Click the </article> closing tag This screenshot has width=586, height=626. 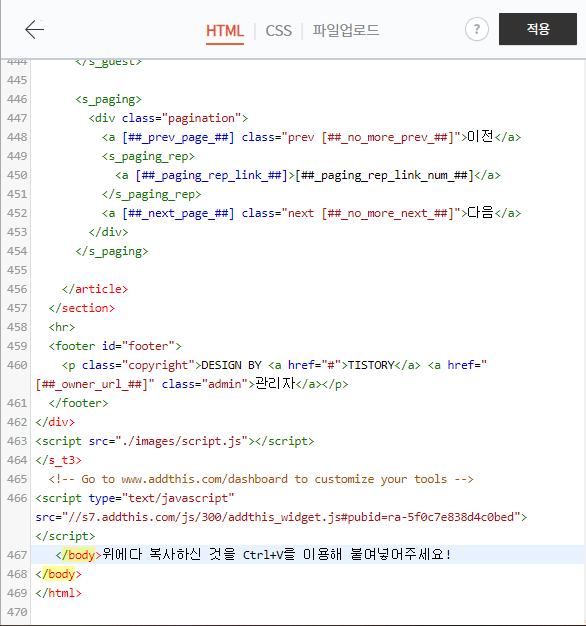pos(95,289)
